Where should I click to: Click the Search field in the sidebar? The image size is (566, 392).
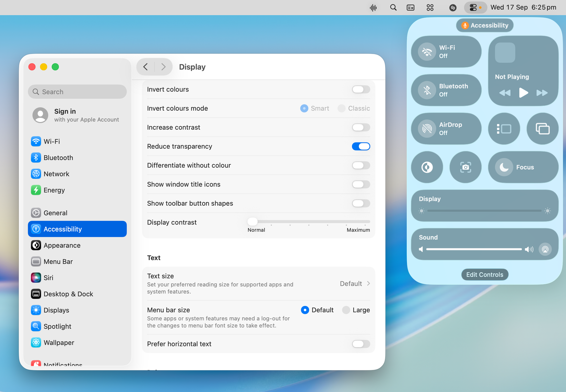pos(77,91)
